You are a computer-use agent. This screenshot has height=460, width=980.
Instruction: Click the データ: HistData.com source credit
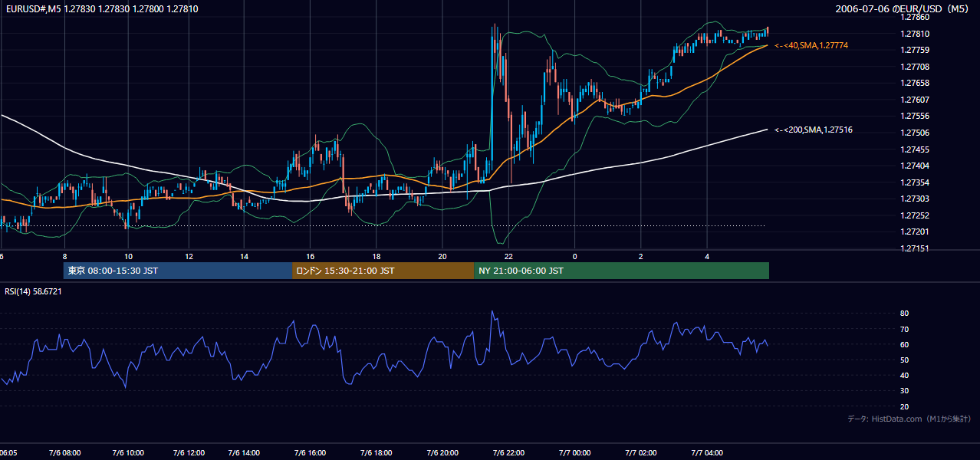tap(909, 419)
